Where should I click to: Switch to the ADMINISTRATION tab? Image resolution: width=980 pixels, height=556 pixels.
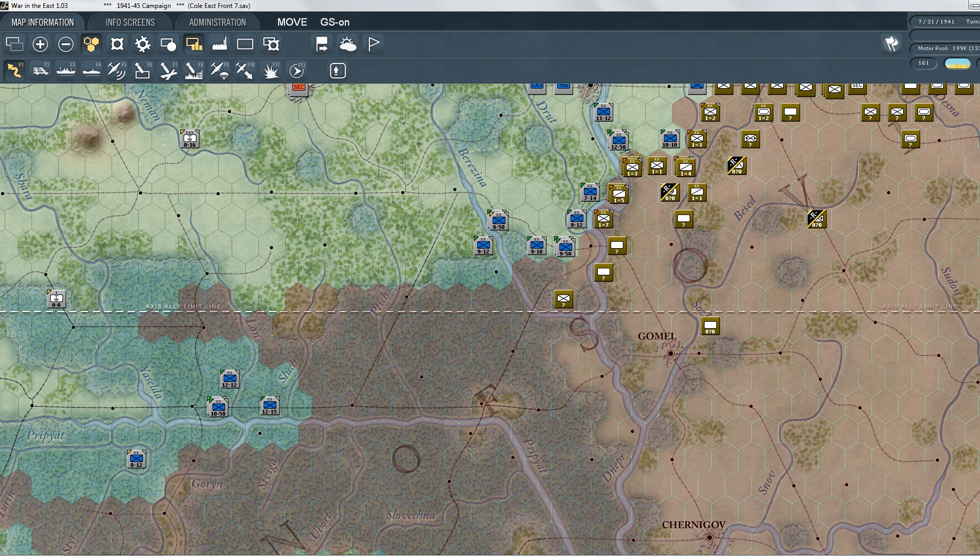tap(218, 22)
